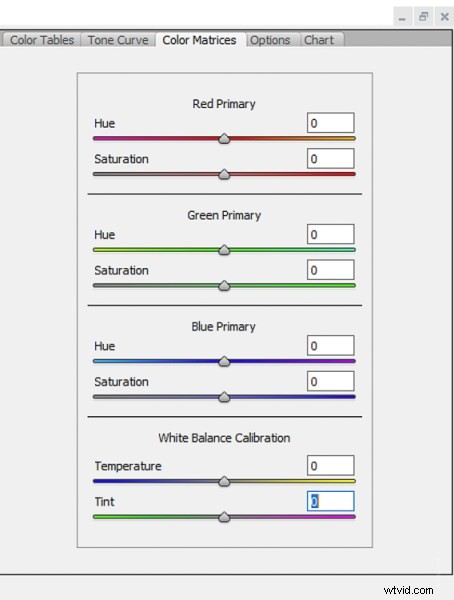Screen dimensions: 454x600
Task: Focus the Blue Primary Hue value field
Action: click(331, 346)
